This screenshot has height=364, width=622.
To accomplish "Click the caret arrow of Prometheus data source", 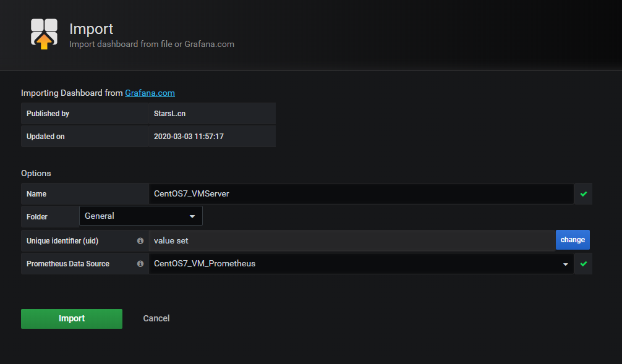I will 565,264.
